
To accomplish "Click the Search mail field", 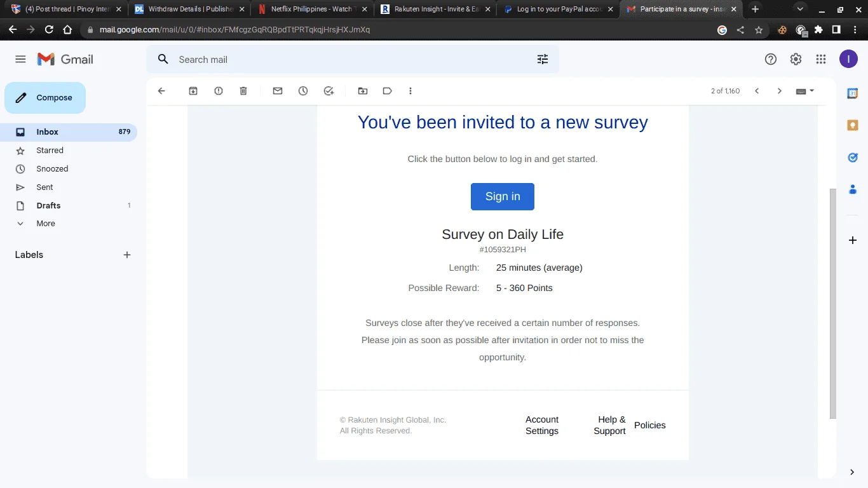I will (x=353, y=59).
